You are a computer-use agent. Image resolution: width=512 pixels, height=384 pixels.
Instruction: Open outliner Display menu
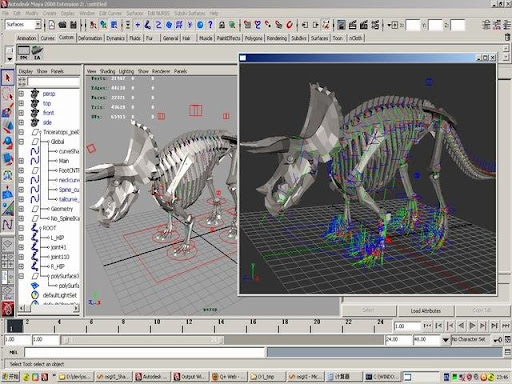(x=26, y=71)
